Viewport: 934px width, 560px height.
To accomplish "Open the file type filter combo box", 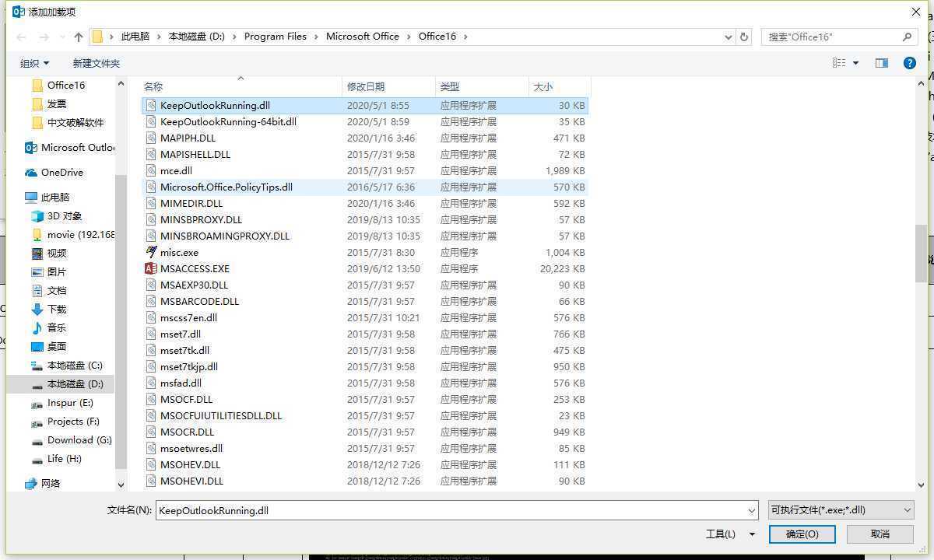I will click(841, 510).
